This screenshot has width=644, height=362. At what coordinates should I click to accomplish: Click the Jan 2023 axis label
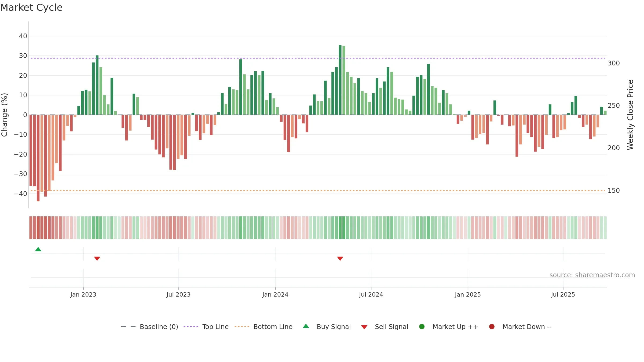(x=83, y=294)
